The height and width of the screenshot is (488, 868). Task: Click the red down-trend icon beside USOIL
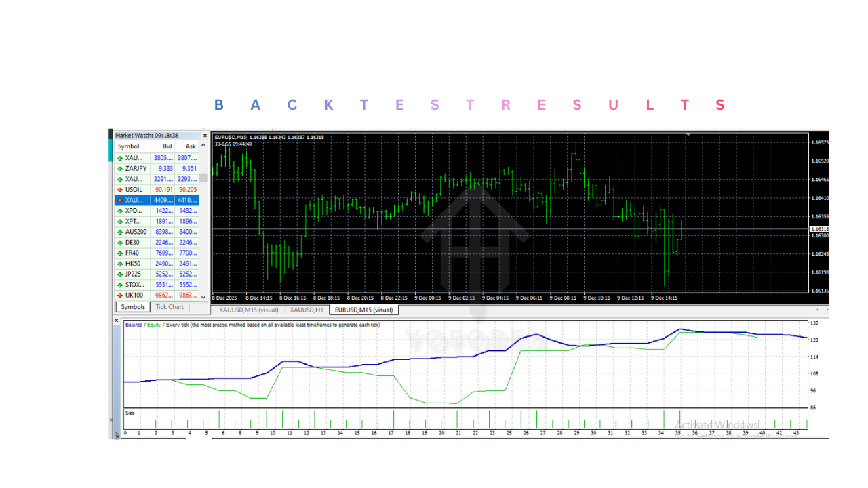point(119,189)
